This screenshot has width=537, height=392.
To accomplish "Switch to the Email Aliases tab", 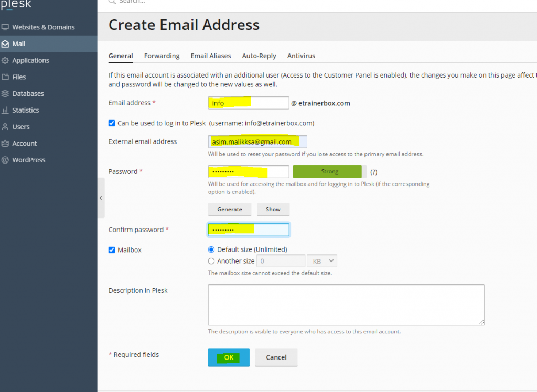I will [x=211, y=56].
